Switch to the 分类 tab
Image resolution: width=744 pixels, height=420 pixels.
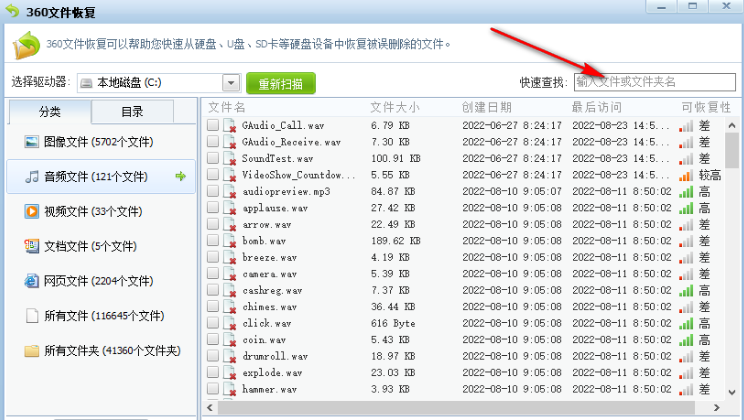[x=50, y=111]
